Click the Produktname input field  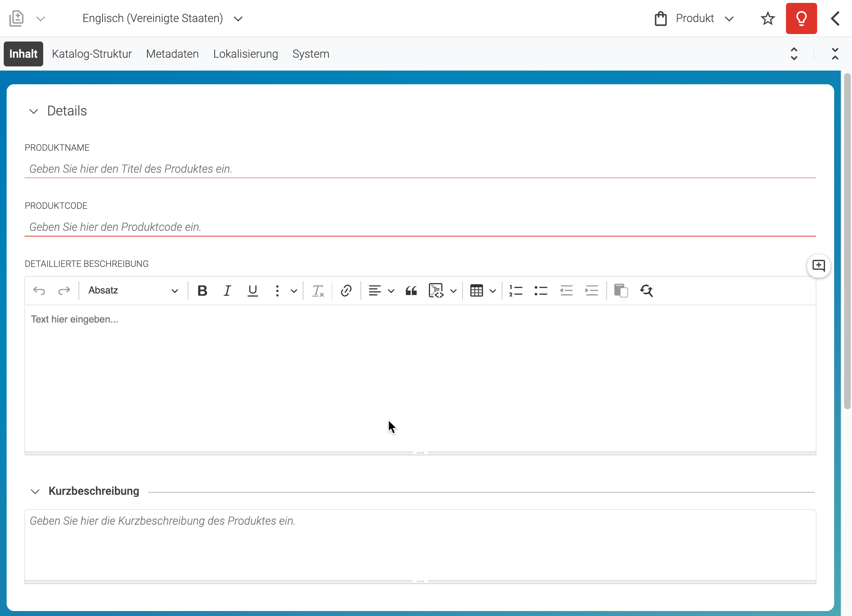pyautogui.click(x=420, y=169)
